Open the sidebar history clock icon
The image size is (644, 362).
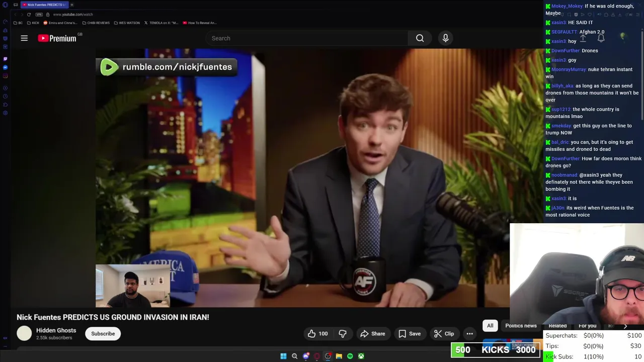coord(5,96)
